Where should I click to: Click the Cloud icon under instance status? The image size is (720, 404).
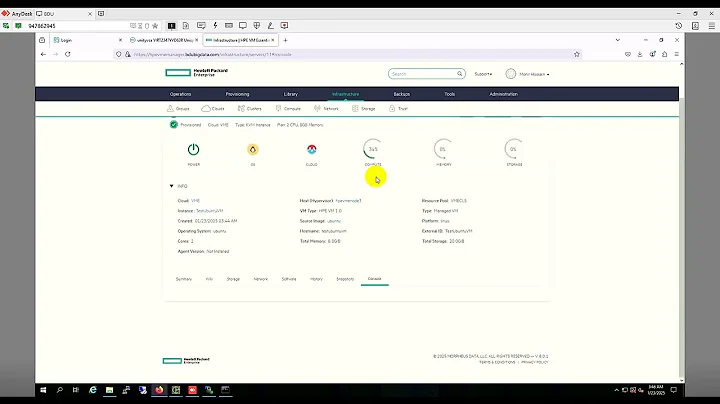[311, 149]
